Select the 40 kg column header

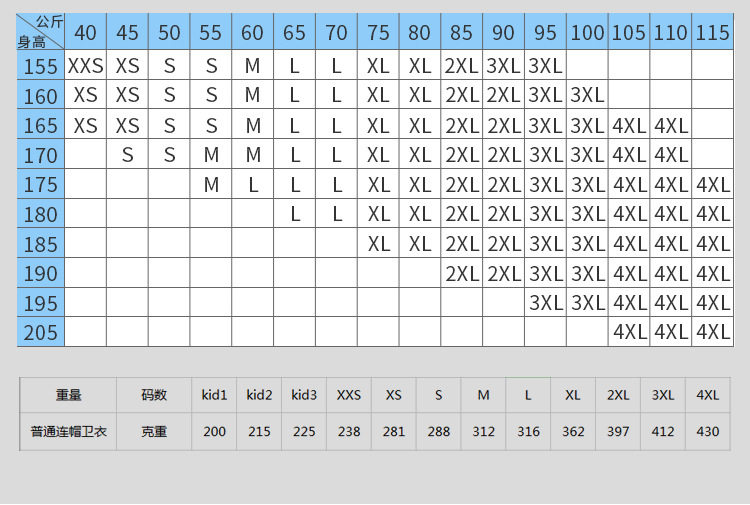(x=86, y=32)
